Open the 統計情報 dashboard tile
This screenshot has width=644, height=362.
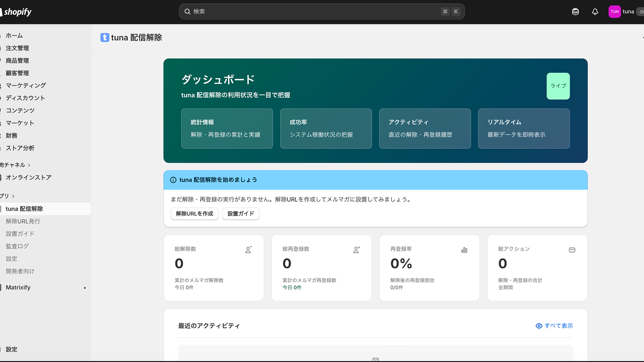[227, 128]
